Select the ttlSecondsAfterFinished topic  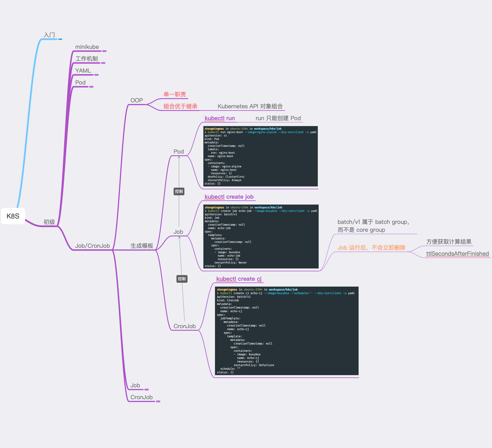tap(457, 254)
